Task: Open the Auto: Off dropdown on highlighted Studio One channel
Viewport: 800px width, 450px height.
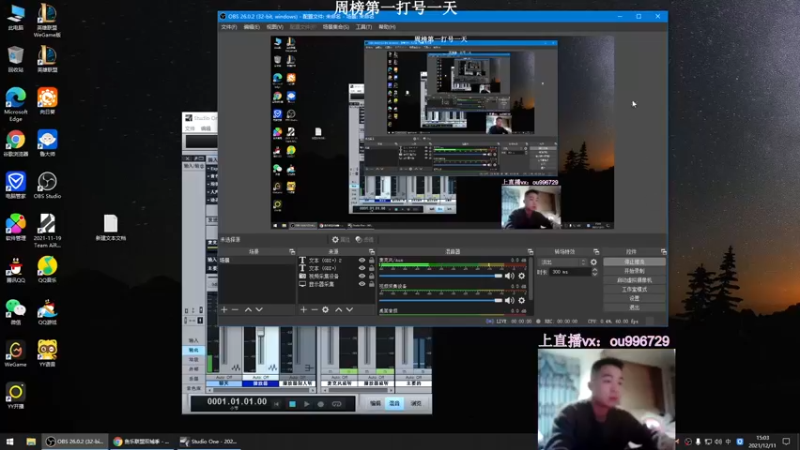Action: (260, 377)
